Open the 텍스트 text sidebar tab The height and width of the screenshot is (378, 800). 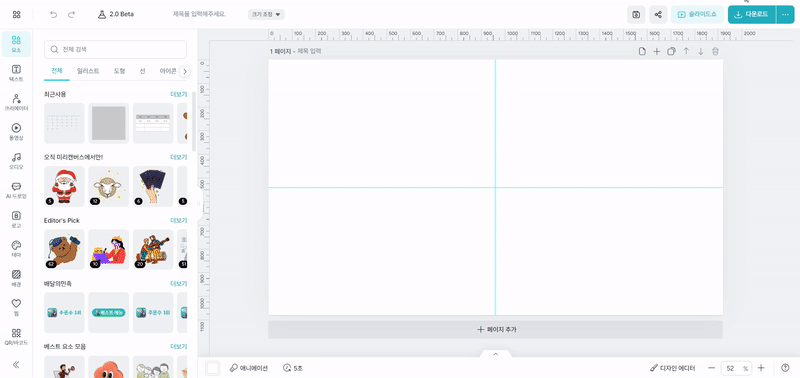(x=16, y=73)
